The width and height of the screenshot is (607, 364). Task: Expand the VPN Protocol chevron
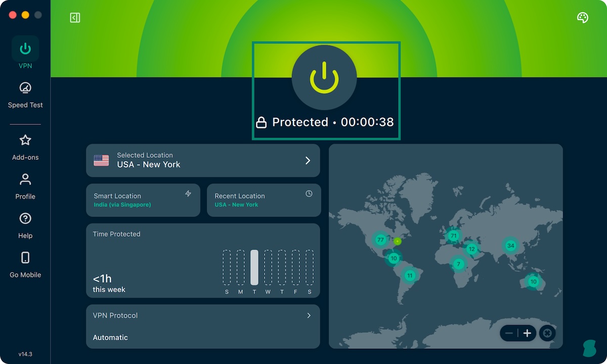point(309,315)
